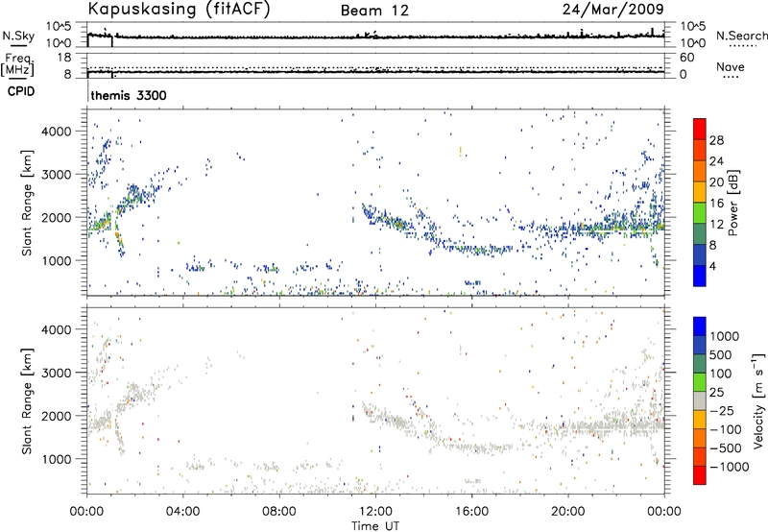Click the grey velocity band near 21:00 UT
768x532 pixels.
[591, 426]
